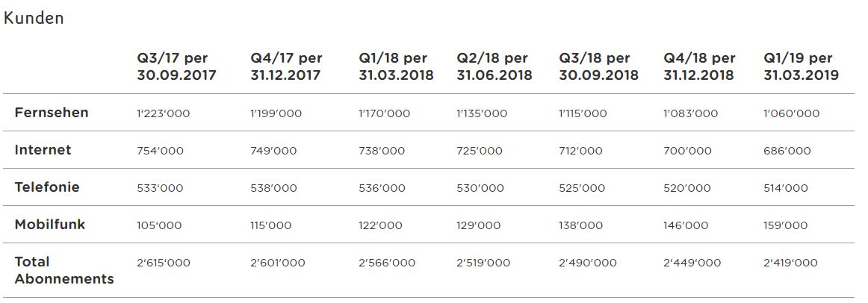Click the Mobilfunk value 159'000

click(786, 225)
